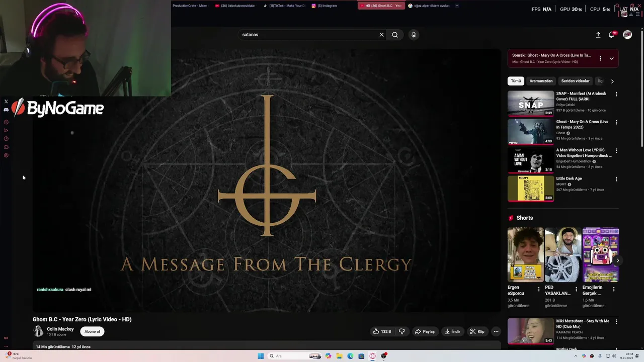The image size is (644, 362).
Task: Click the sidebar extensions cube icon
Action: 6,147
